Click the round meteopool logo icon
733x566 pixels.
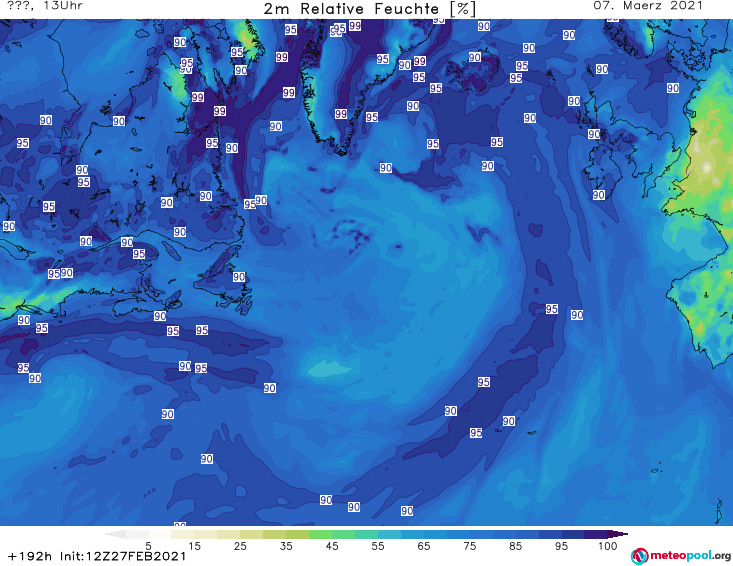tap(639, 556)
